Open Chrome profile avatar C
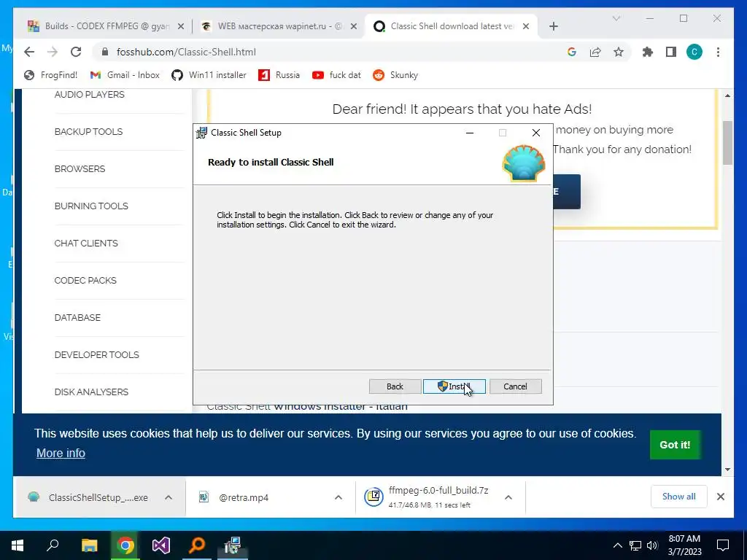 coord(694,52)
